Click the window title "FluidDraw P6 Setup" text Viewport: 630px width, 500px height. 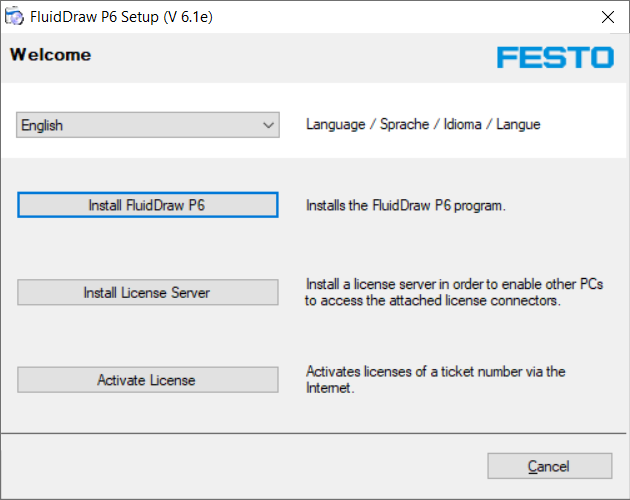[x=122, y=17]
